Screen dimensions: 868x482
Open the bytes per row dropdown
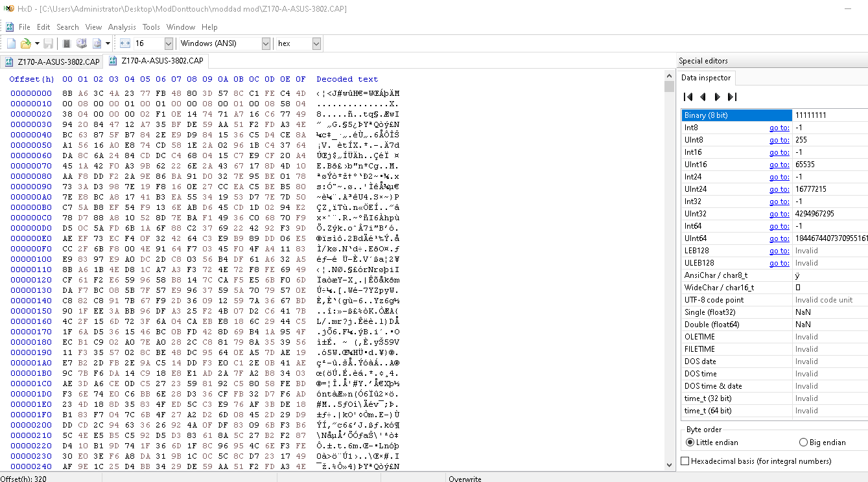click(169, 43)
